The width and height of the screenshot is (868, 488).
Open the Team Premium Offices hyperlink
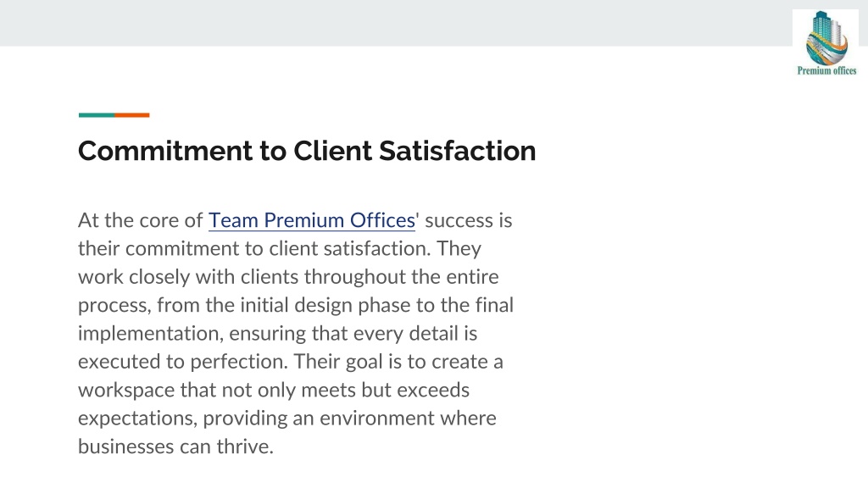click(312, 220)
